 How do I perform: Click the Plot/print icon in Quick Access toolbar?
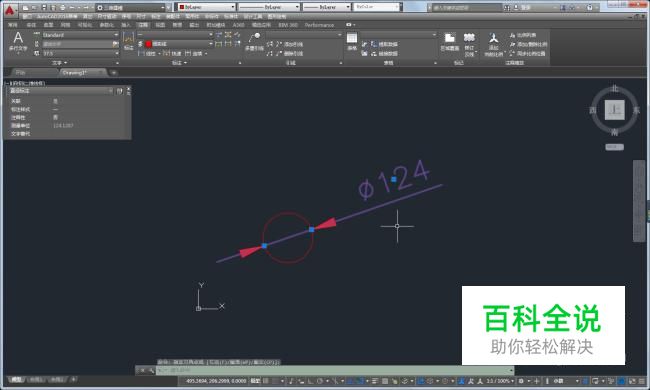click(x=63, y=7)
